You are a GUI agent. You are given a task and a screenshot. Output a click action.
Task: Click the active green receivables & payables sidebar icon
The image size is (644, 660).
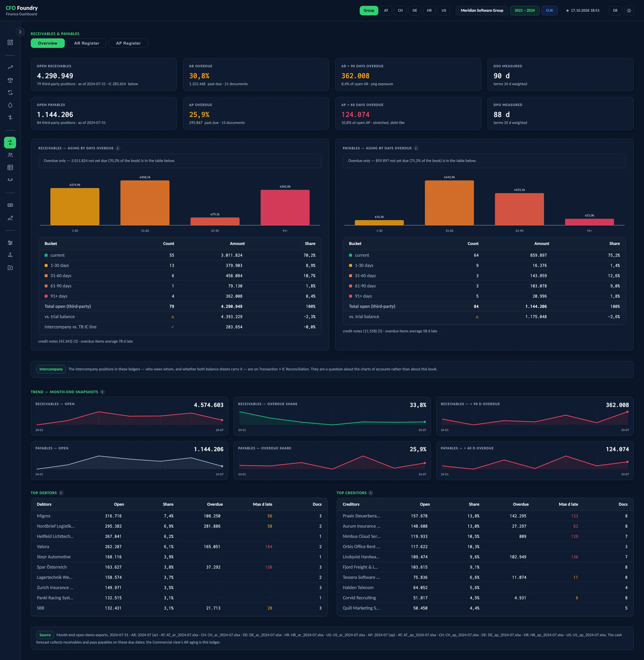[x=10, y=143]
